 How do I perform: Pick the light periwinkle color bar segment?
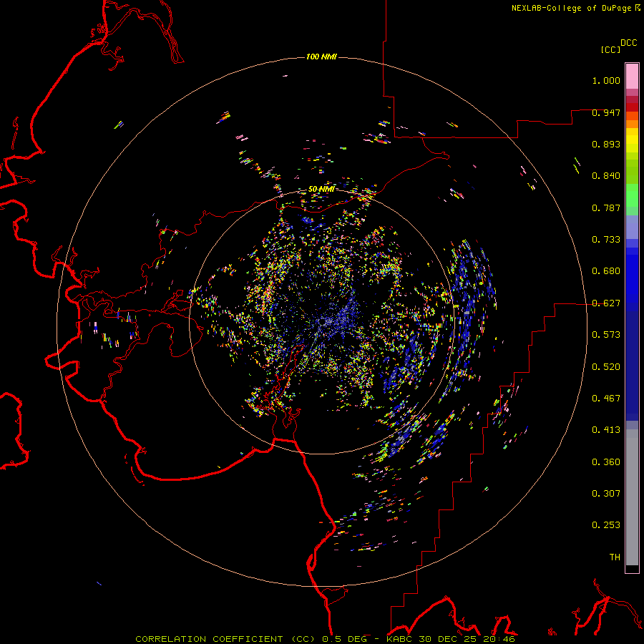632,227
